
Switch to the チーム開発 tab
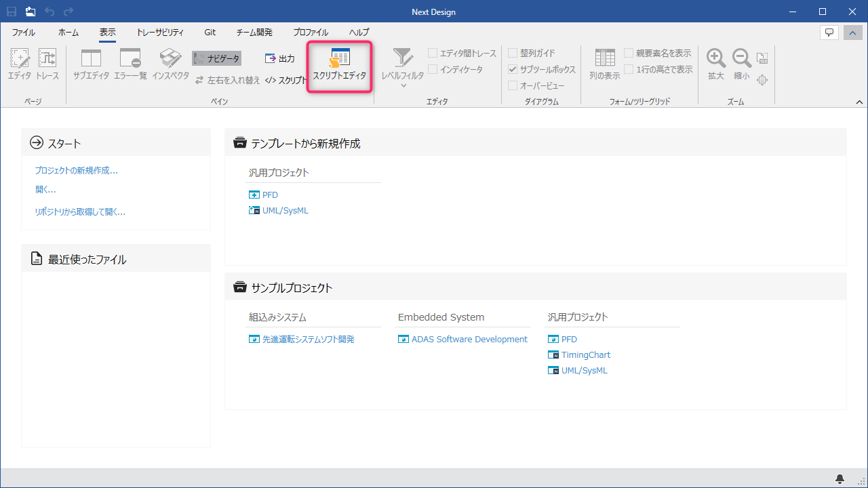tap(254, 33)
